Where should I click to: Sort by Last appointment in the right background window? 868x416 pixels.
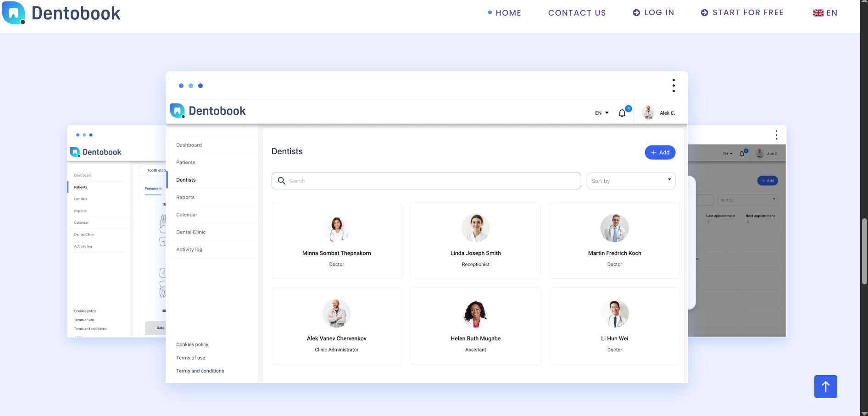720,216
